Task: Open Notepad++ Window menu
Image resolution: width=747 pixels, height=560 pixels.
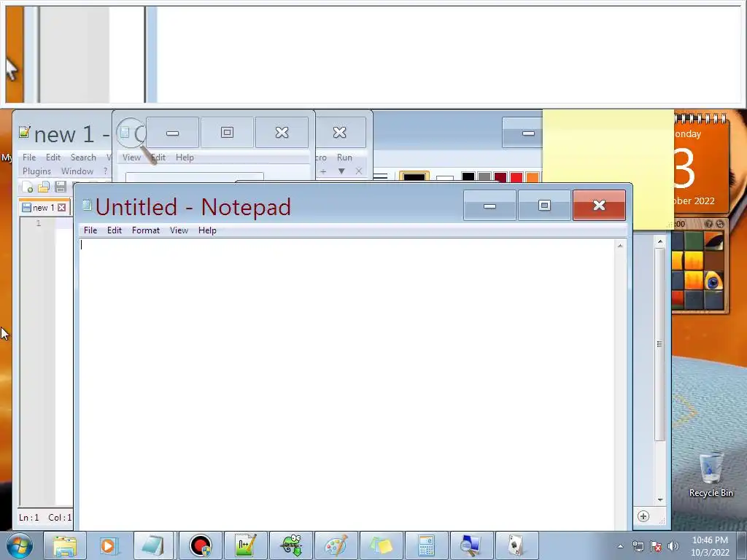Action: [x=77, y=171]
